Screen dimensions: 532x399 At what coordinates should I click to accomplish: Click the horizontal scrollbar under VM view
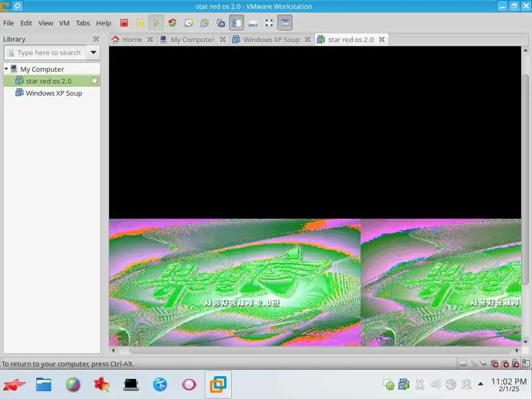click(320, 350)
